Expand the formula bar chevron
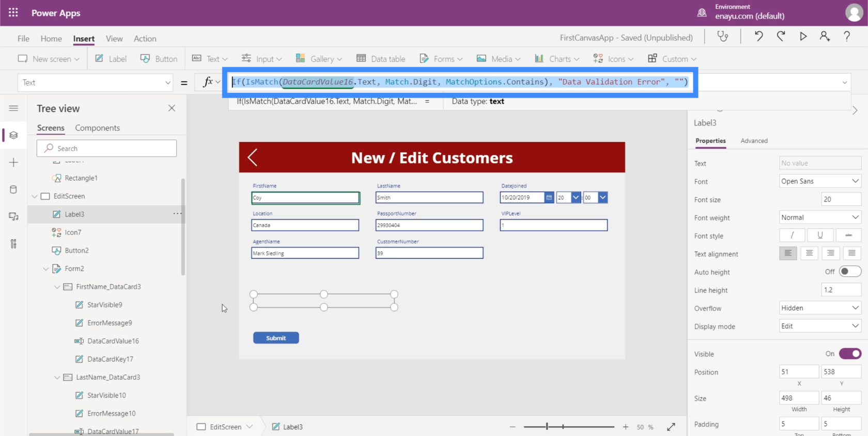The height and width of the screenshot is (436, 868). click(x=845, y=83)
